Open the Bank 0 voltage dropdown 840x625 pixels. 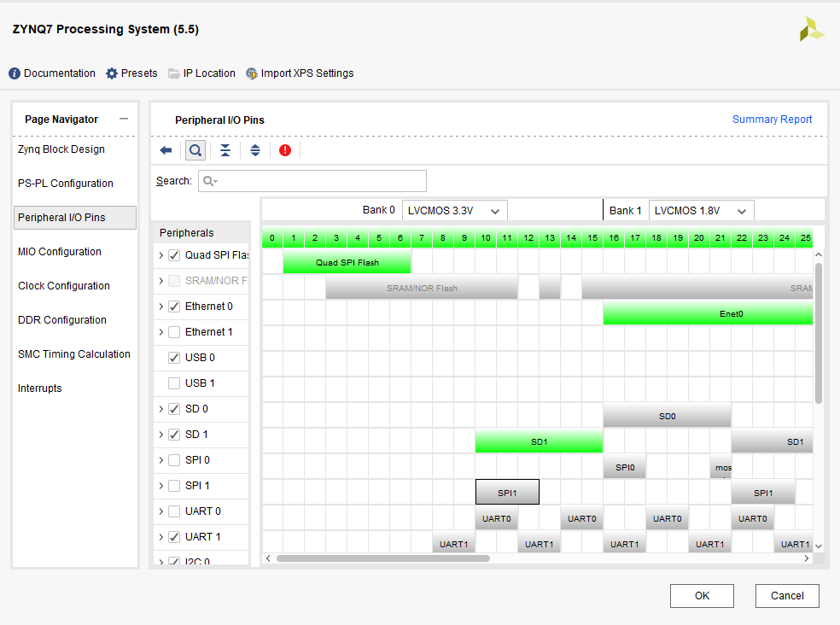454,211
